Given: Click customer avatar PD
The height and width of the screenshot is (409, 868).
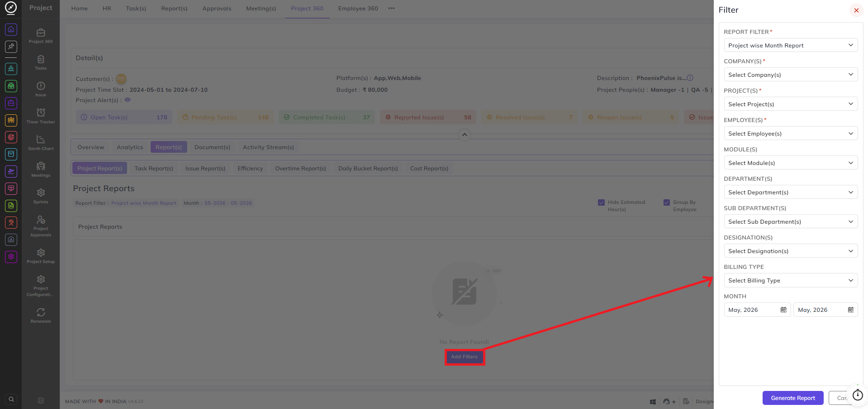Looking at the screenshot, I should pos(121,79).
